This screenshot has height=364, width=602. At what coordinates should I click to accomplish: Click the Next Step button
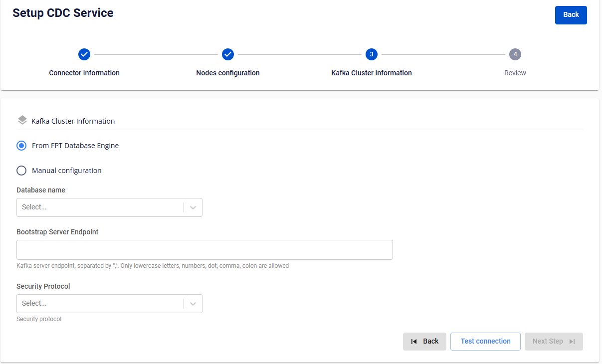pos(554,342)
